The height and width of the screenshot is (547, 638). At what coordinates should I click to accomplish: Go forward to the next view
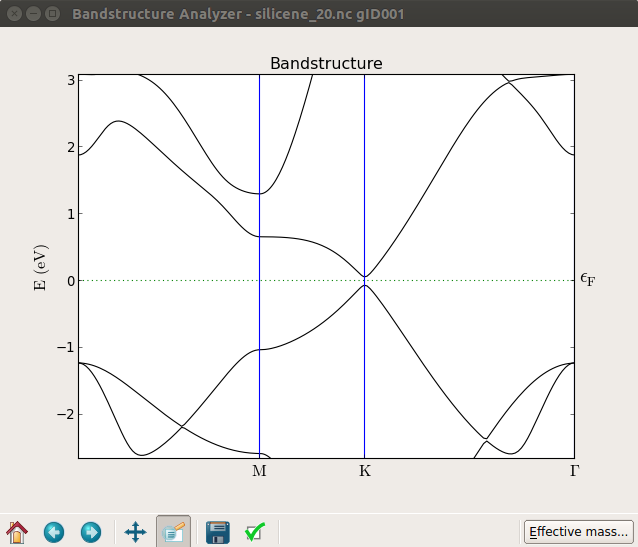(91, 532)
